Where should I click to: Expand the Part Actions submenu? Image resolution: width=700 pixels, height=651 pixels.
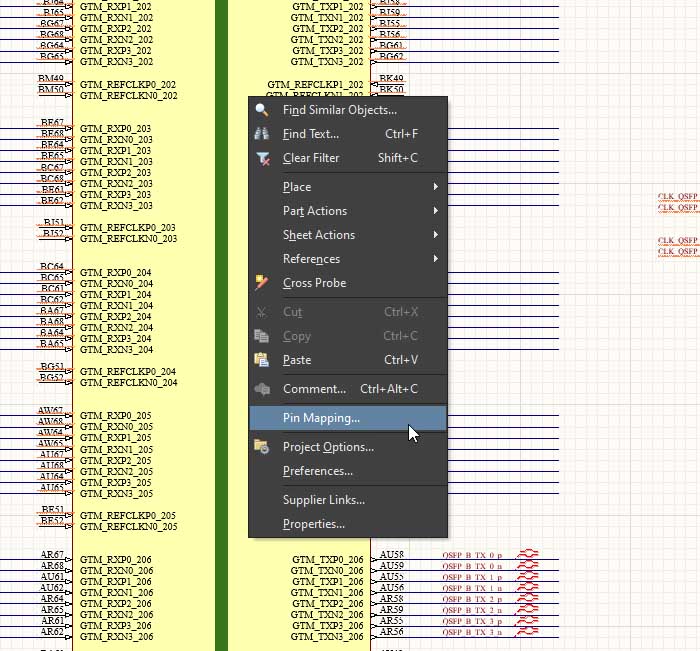[x=435, y=211]
